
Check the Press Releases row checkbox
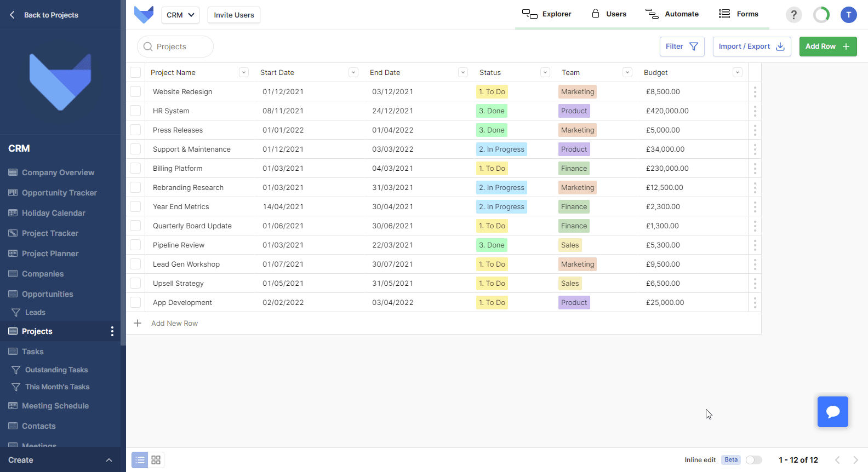pyautogui.click(x=135, y=130)
